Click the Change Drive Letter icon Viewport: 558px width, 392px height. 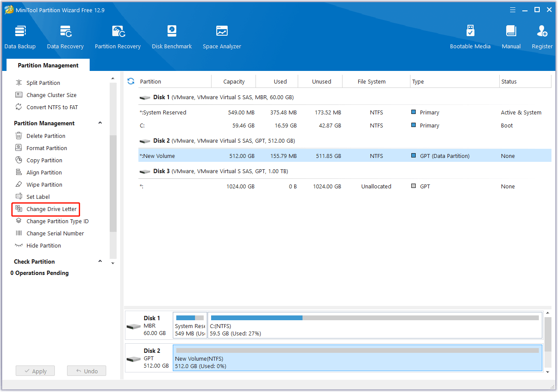(x=19, y=209)
